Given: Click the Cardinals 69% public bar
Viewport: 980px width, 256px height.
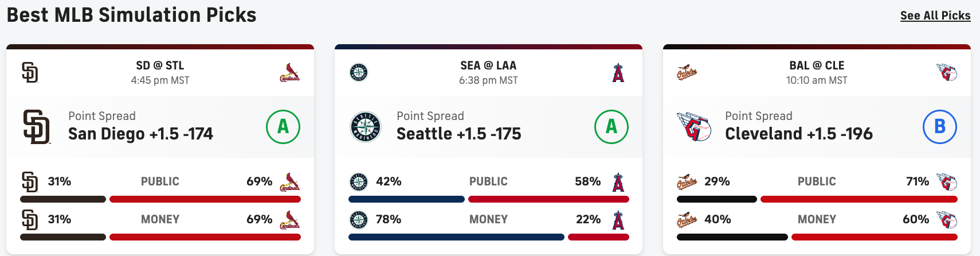Looking at the screenshot, I should (205, 199).
